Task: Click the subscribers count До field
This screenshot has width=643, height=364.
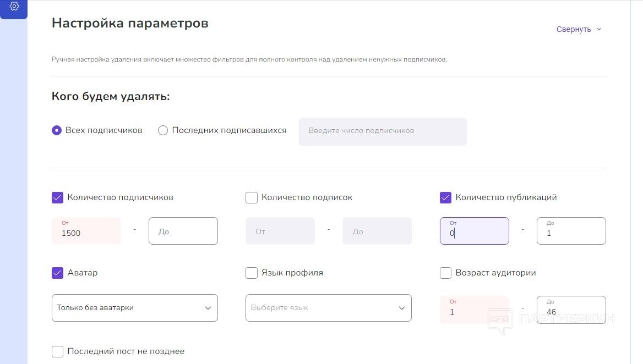Action: coord(183,231)
